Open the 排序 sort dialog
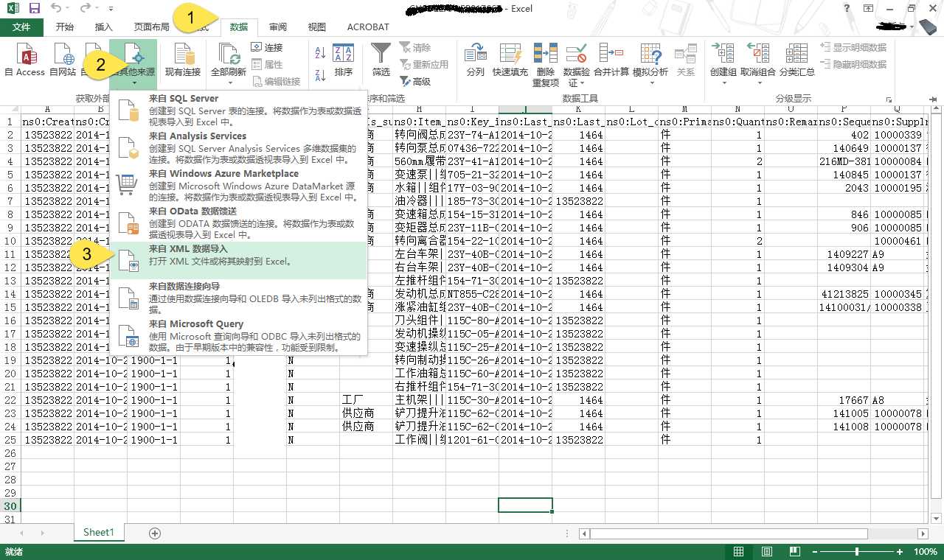 pos(344,60)
